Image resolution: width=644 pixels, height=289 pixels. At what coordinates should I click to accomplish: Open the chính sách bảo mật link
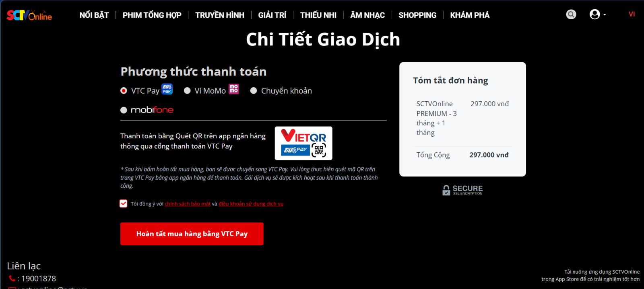pos(188,204)
